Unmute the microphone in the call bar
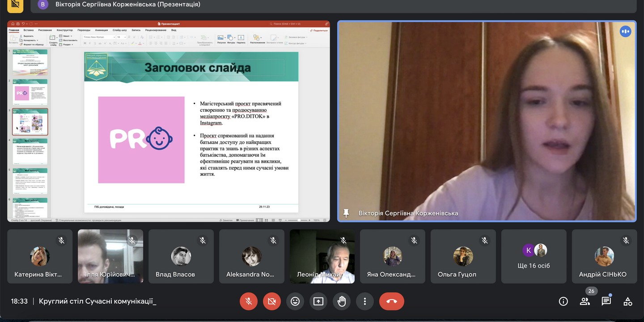Image resolution: width=644 pixels, height=322 pixels. 249,301
